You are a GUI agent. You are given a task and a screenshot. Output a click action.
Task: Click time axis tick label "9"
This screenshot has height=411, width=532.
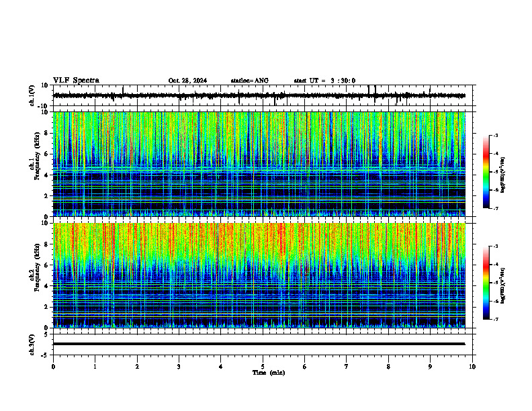pyautogui.click(x=430, y=367)
